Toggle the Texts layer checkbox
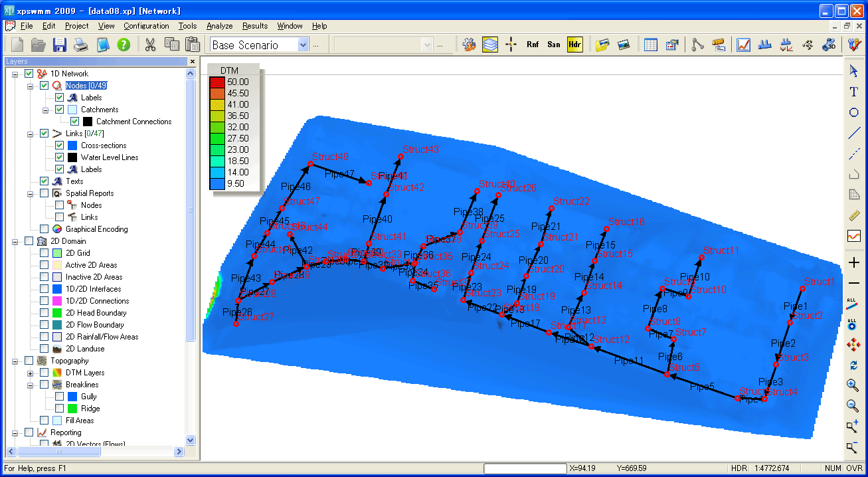 pyautogui.click(x=44, y=181)
